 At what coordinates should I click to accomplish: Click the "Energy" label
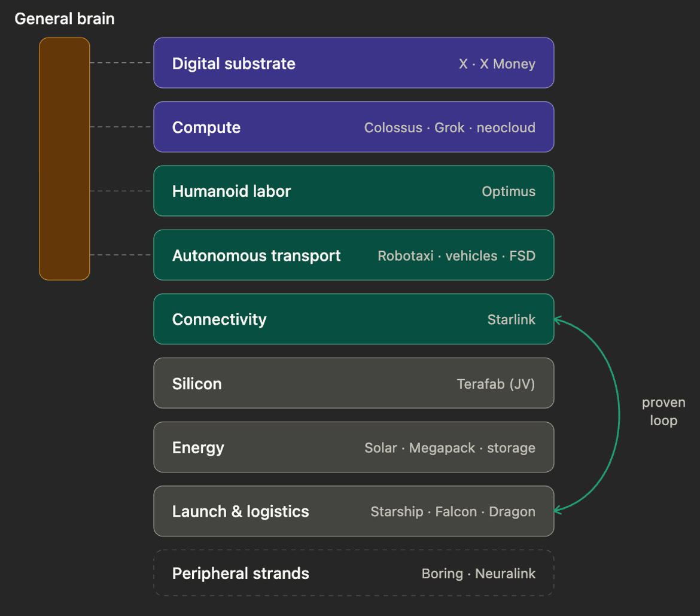[198, 448]
